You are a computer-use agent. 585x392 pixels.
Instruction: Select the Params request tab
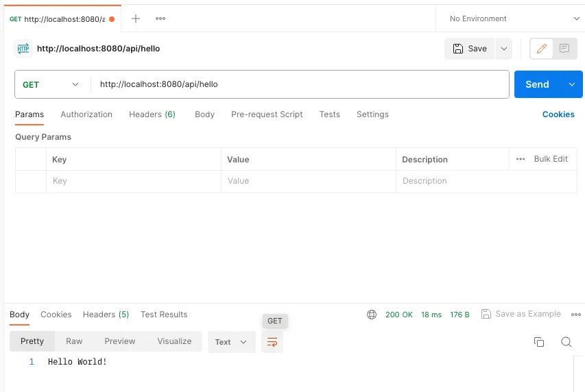[29, 114]
